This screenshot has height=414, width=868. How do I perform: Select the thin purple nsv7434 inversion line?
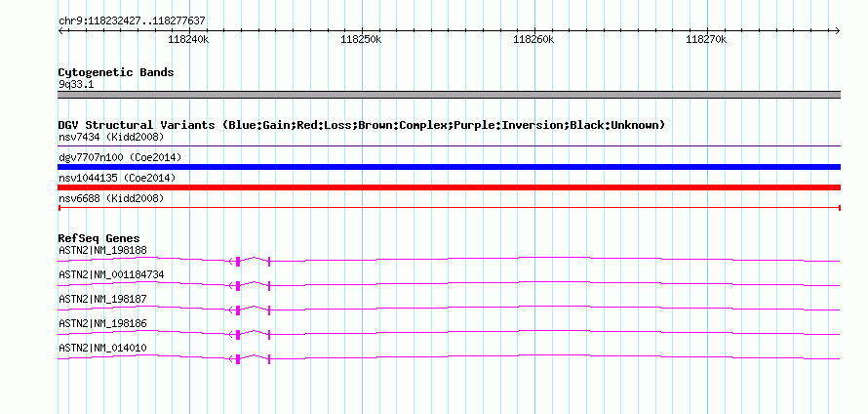(x=450, y=146)
